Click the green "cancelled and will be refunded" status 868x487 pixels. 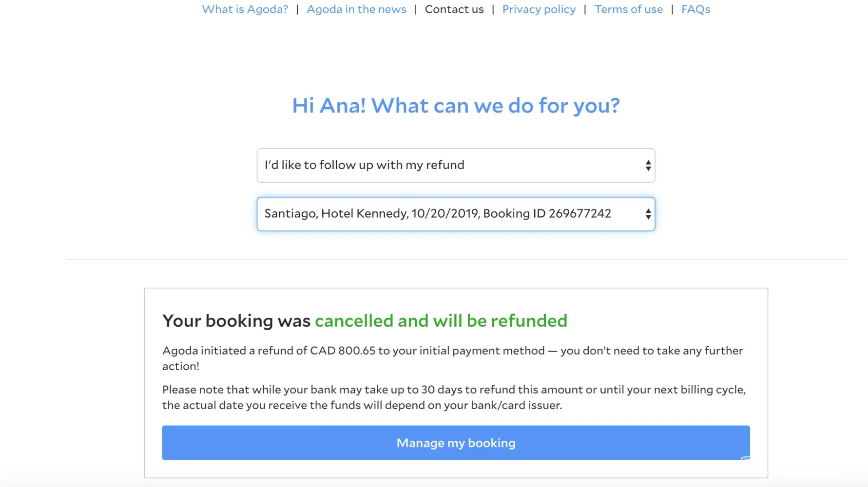(x=441, y=321)
